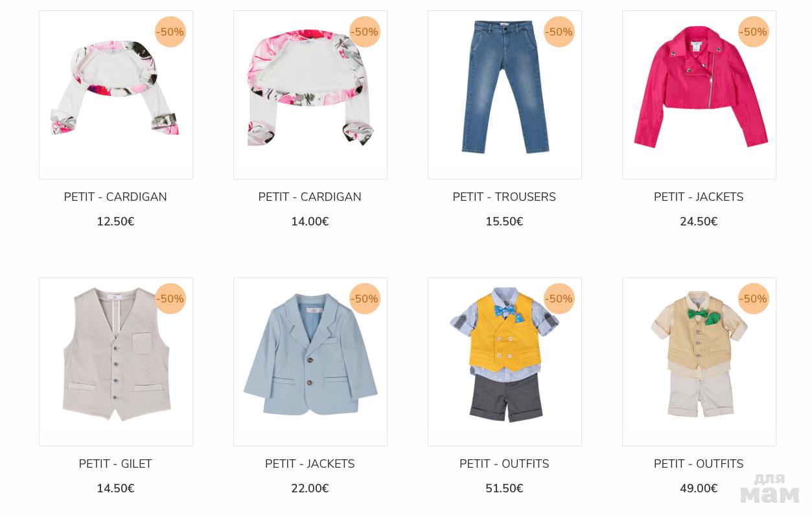Click the -50% badge on pink jacket
The height and width of the screenshot is (515, 812).
tap(753, 32)
